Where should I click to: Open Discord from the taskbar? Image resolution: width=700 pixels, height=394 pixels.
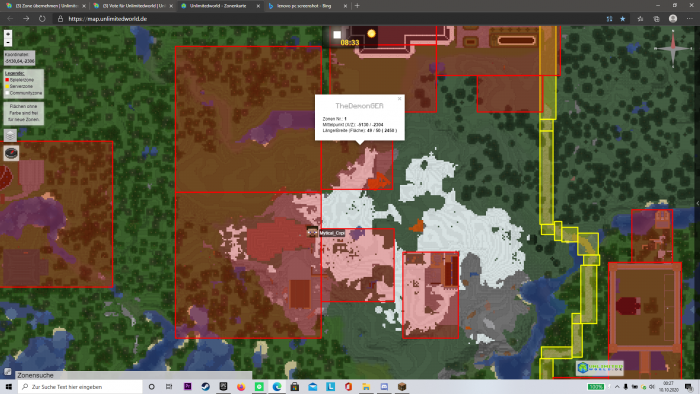384,387
